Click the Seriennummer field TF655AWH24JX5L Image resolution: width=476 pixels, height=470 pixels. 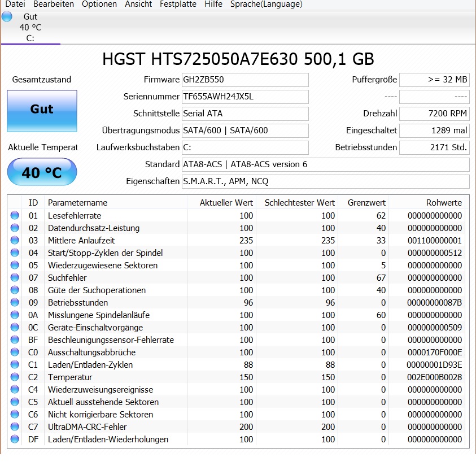point(245,97)
